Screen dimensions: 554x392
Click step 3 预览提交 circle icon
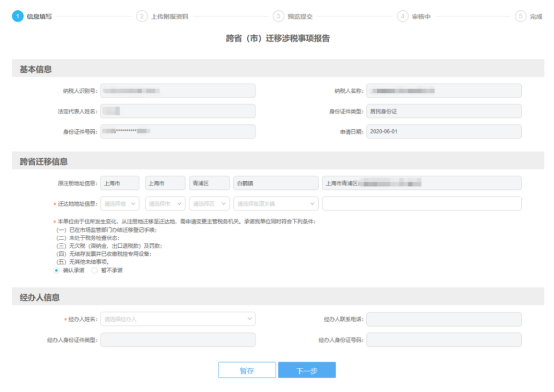(x=278, y=16)
